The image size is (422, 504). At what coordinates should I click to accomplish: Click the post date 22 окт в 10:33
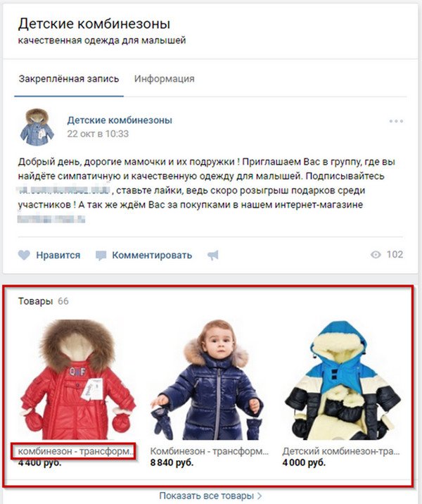(x=98, y=134)
